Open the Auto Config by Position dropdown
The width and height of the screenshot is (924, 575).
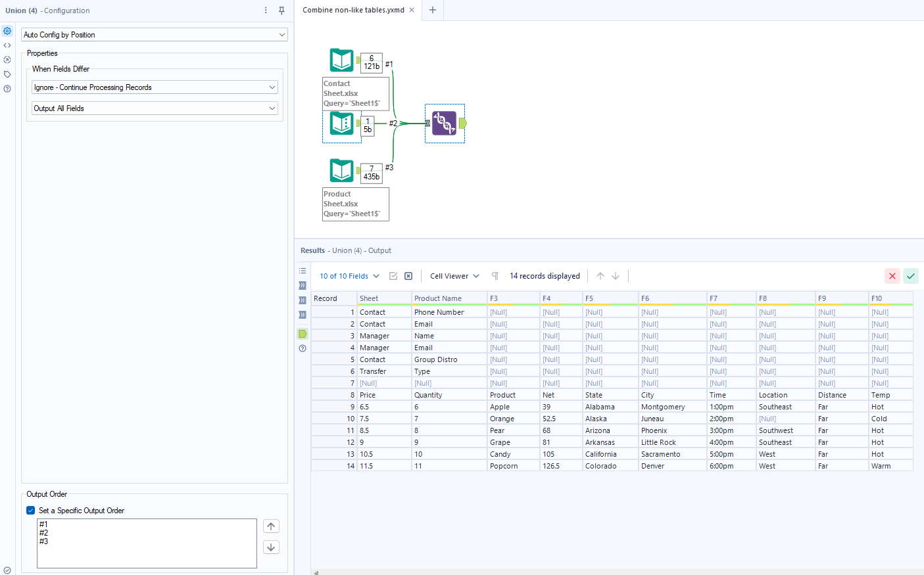[154, 34]
